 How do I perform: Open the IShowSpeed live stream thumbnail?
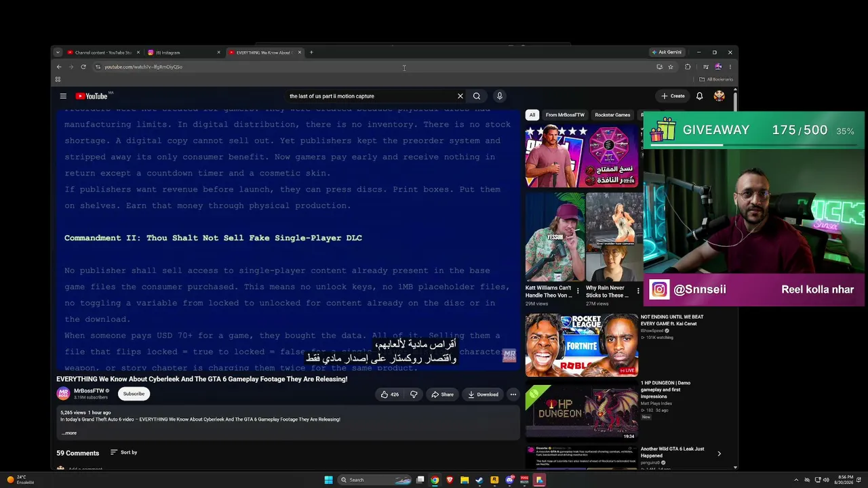pyautogui.click(x=581, y=345)
